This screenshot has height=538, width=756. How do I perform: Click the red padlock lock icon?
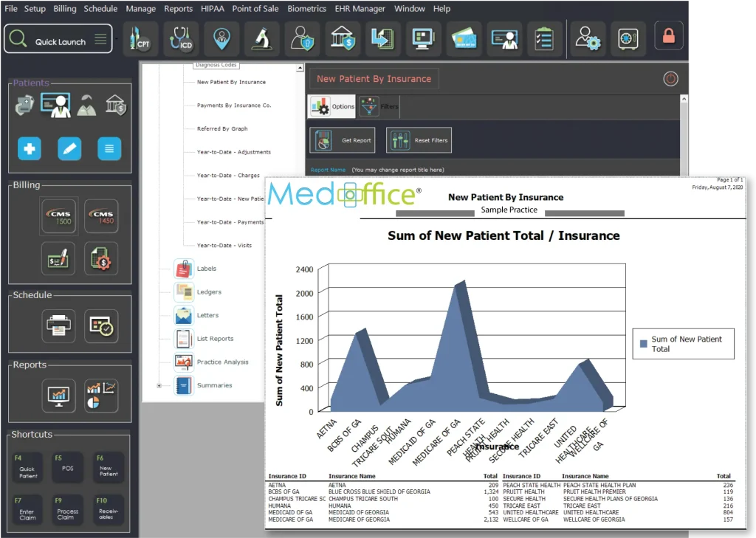668,36
